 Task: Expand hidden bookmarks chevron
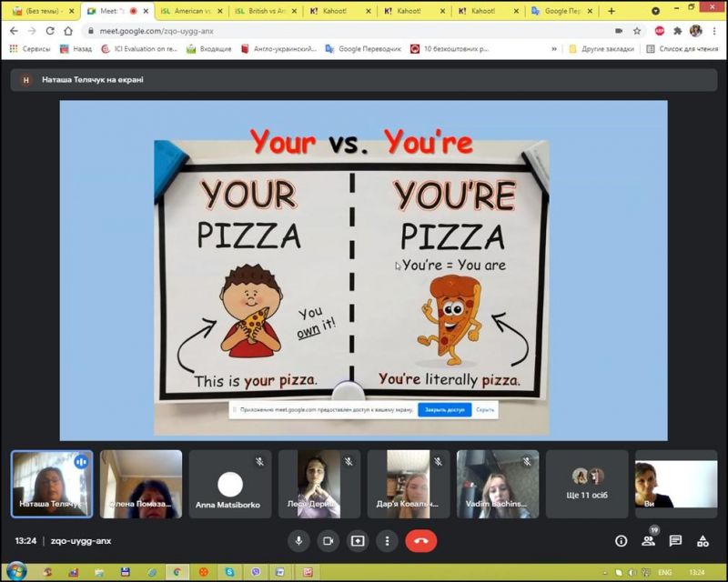pos(554,49)
